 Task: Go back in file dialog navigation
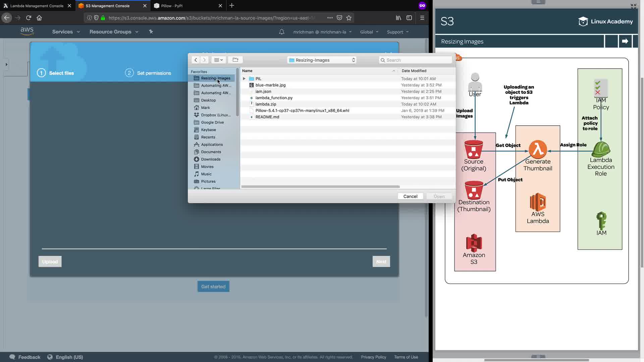(196, 60)
